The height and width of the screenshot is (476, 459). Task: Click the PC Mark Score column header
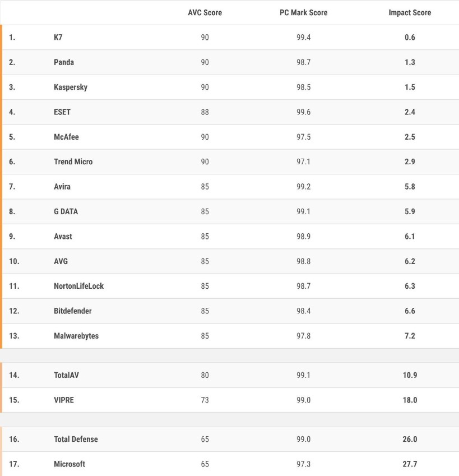(303, 12)
